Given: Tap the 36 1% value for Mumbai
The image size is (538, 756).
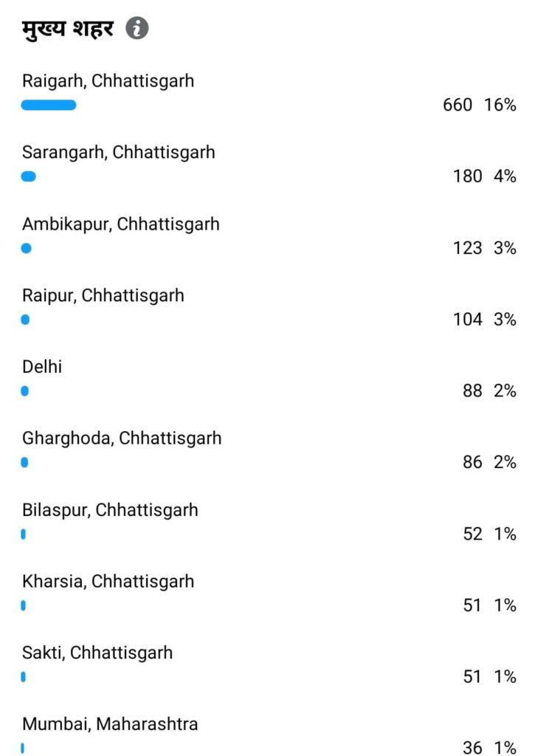Looking at the screenshot, I should point(489,747).
